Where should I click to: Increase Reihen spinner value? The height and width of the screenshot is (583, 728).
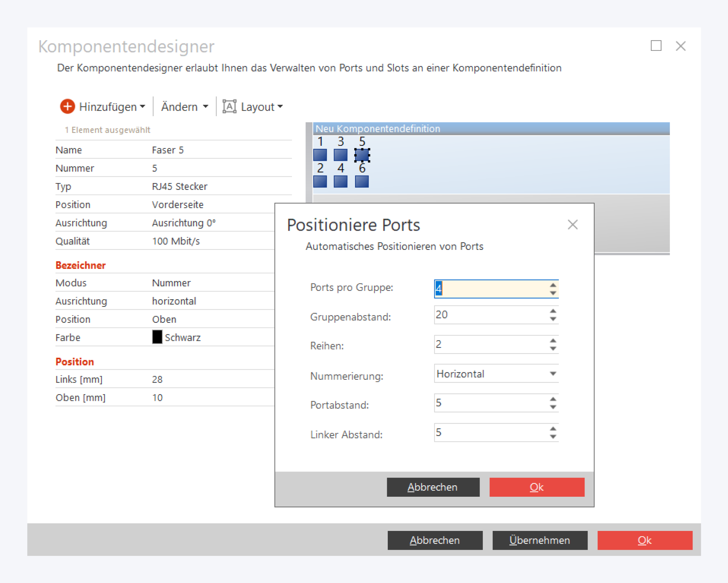point(553,340)
